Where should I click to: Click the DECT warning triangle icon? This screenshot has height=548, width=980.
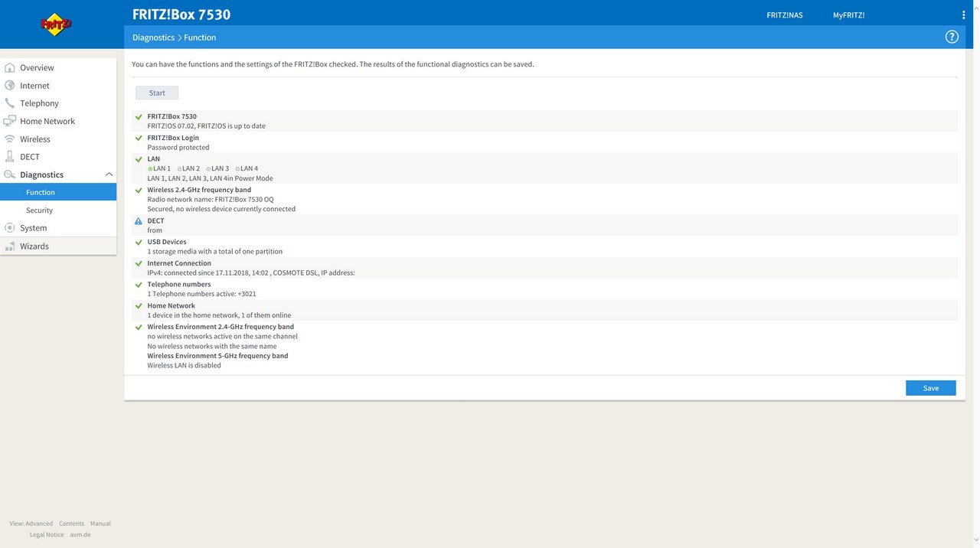point(139,221)
